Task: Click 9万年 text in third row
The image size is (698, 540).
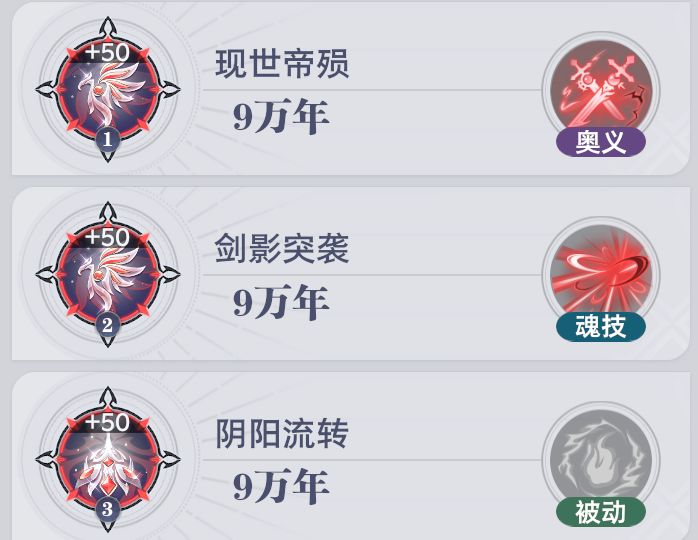Action: 281,486
